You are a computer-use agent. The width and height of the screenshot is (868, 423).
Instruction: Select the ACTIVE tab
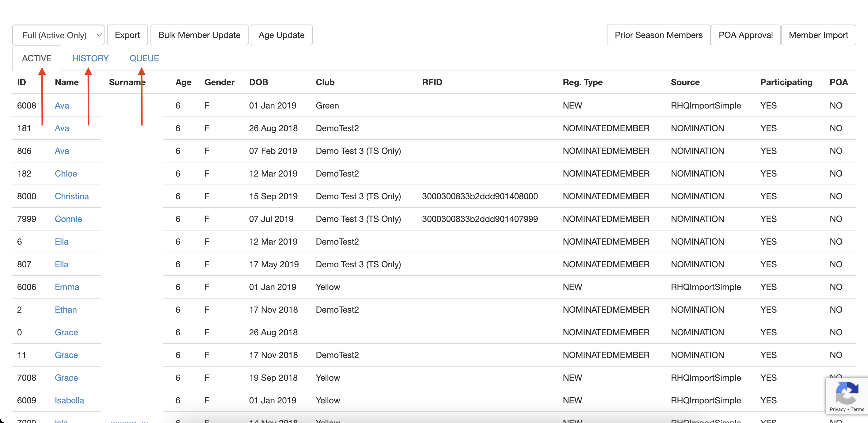(37, 58)
